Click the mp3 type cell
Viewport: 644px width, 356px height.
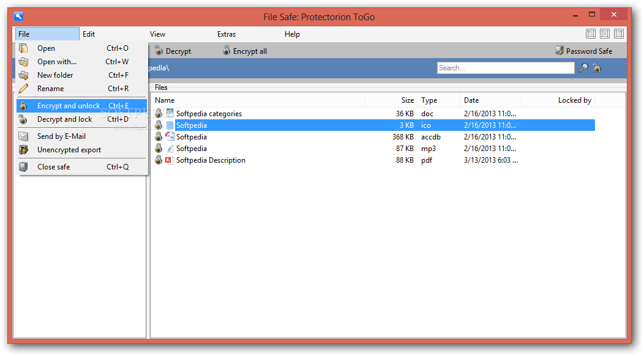(x=429, y=149)
